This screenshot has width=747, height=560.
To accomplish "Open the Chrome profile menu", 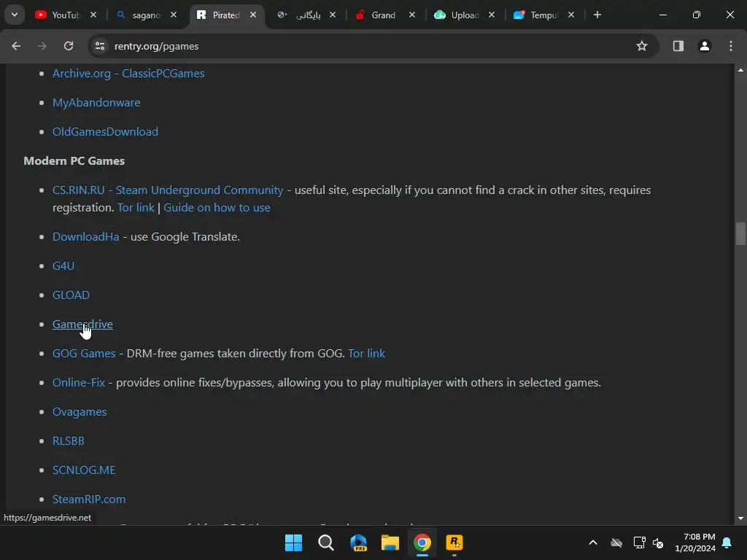I will point(705,46).
